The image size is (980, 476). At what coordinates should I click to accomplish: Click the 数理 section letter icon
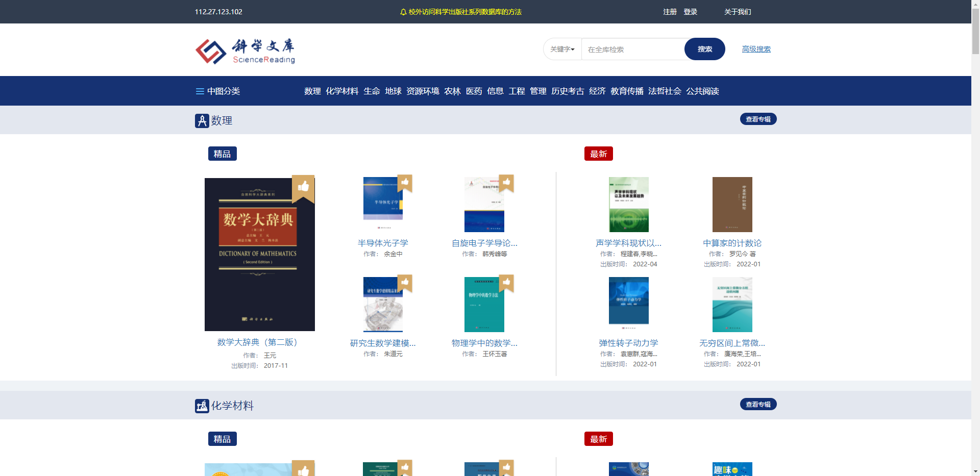(x=201, y=120)
